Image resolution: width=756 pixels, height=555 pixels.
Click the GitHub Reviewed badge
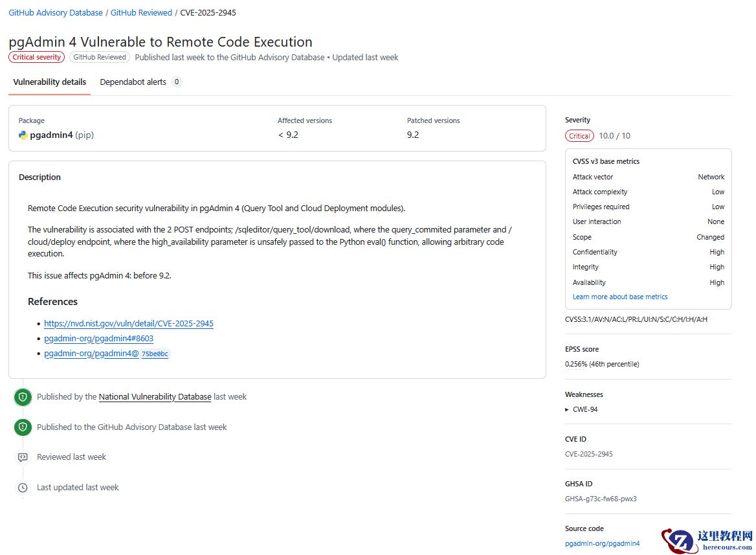click(x=100, y=57)
